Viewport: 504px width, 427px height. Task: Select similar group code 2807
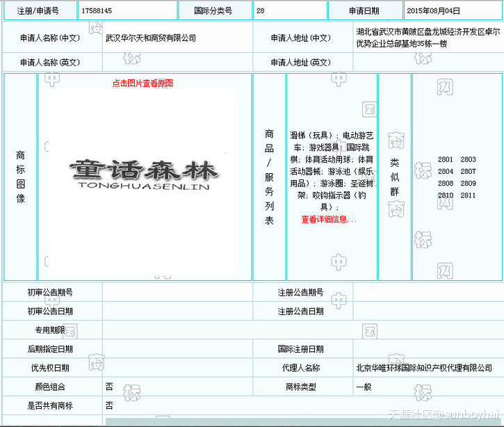click(468, 171)
